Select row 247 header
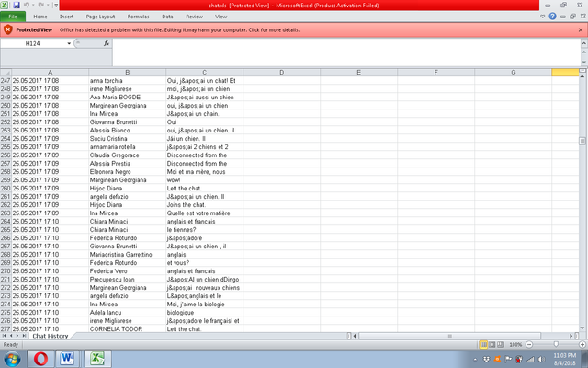This screenshot has height=368, width=588. coord(6,80)
